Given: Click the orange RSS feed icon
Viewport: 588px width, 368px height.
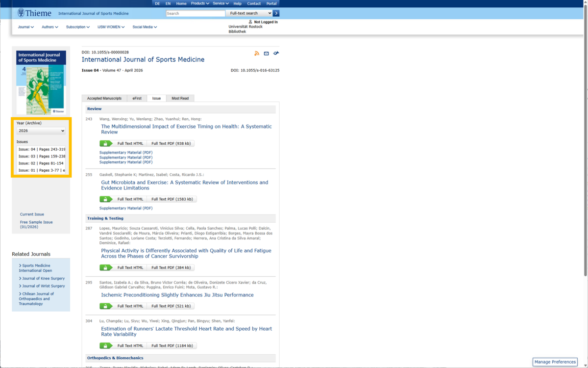Looking at the screenshot, I should 257,53.
